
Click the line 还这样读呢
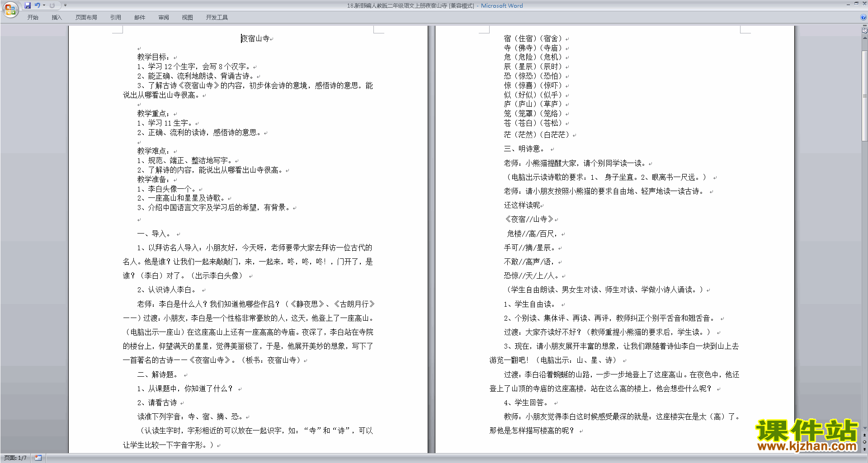(x=522, y=205)
